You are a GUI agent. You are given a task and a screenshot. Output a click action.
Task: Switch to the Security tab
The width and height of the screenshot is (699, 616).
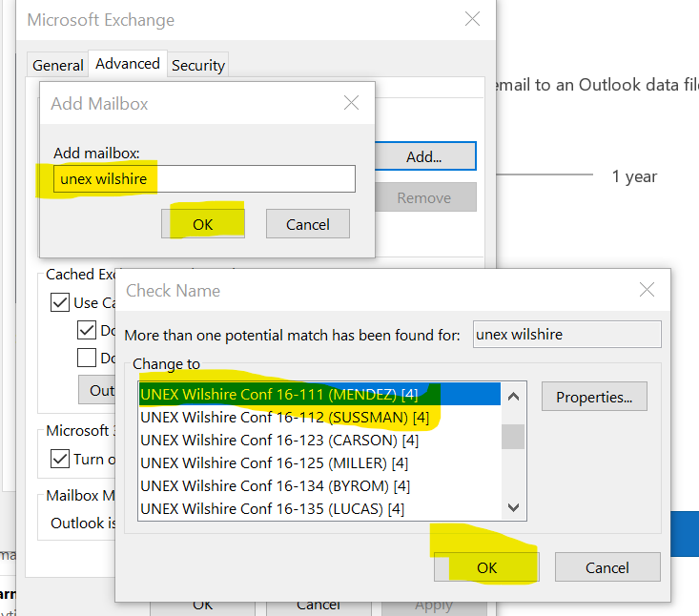[197, 65]
